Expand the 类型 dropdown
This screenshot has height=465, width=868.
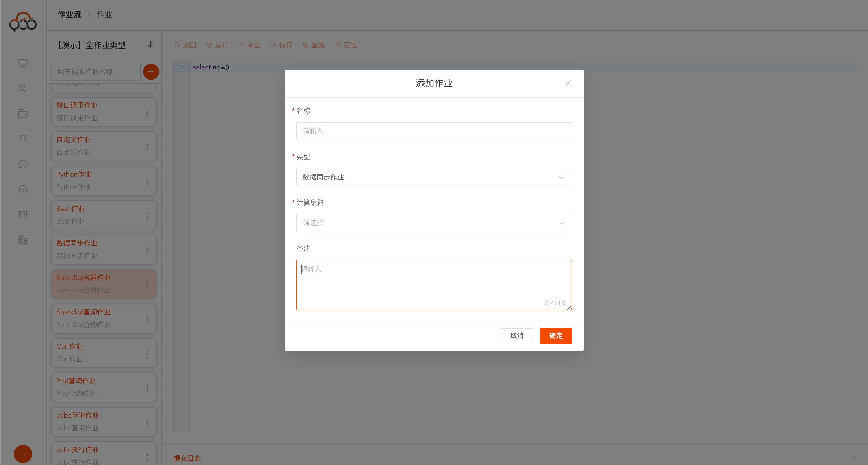[434, 177]
